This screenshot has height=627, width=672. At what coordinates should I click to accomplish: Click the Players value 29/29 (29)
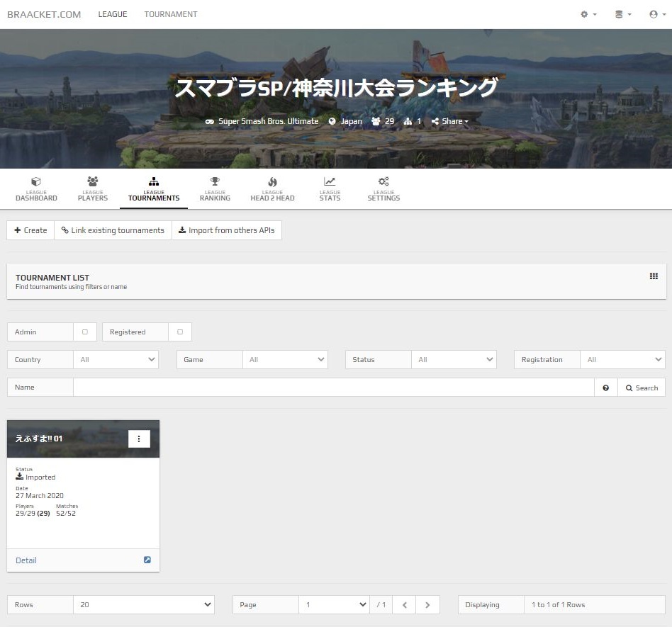pyautogui.click(x=33, y=514)
